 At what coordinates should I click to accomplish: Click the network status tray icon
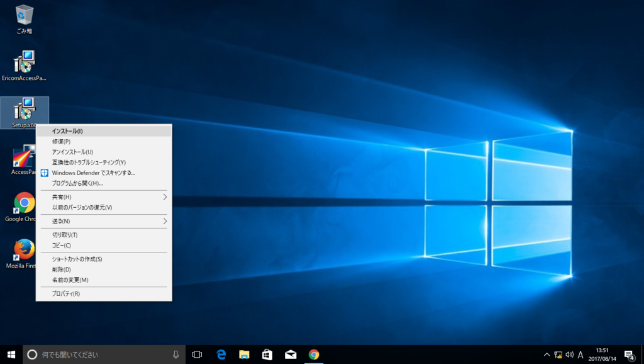click(558, 355)
